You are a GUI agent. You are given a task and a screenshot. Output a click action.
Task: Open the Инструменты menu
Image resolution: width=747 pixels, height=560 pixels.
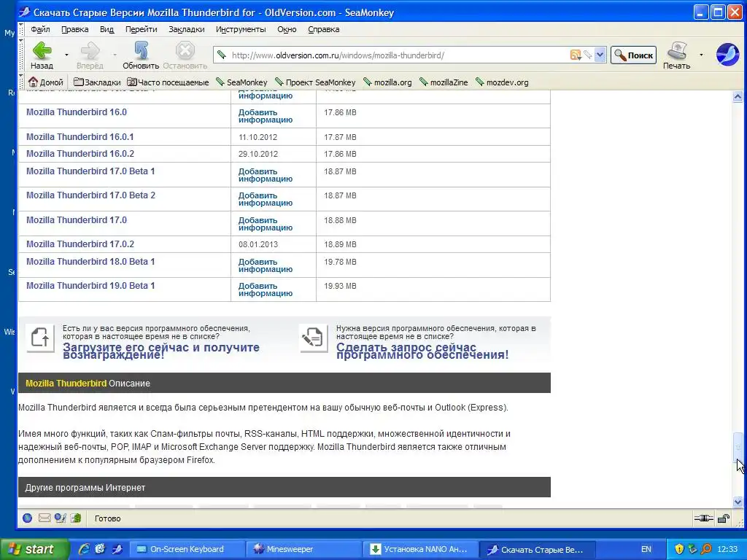point(241,29)
